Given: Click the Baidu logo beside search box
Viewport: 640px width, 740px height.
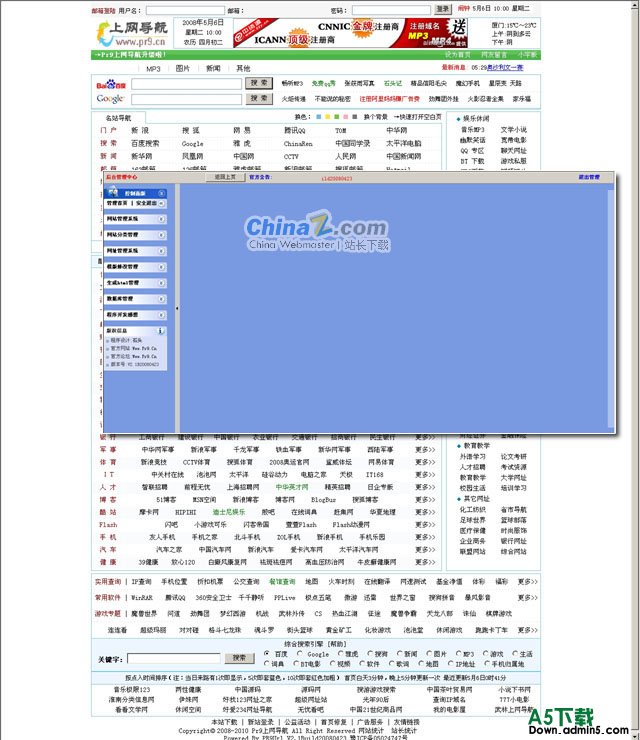Looking at the screenshot, I should [111, 84].
